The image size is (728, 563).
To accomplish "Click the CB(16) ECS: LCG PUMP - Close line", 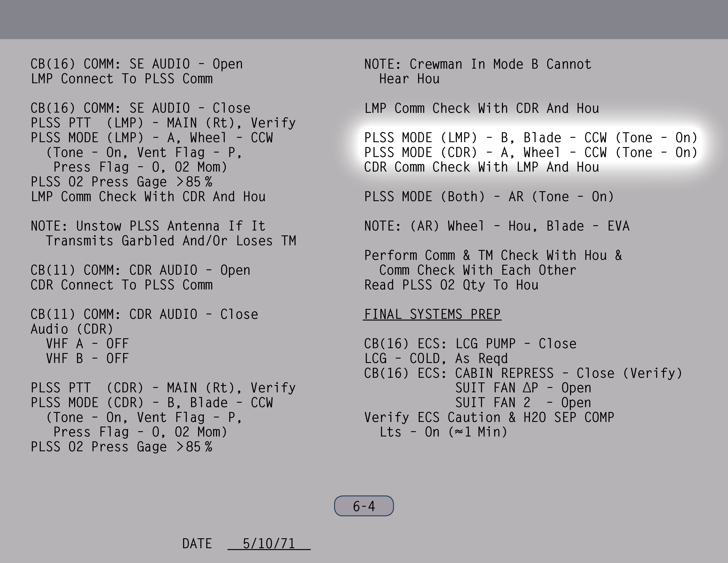I will [x=470, y=344].
